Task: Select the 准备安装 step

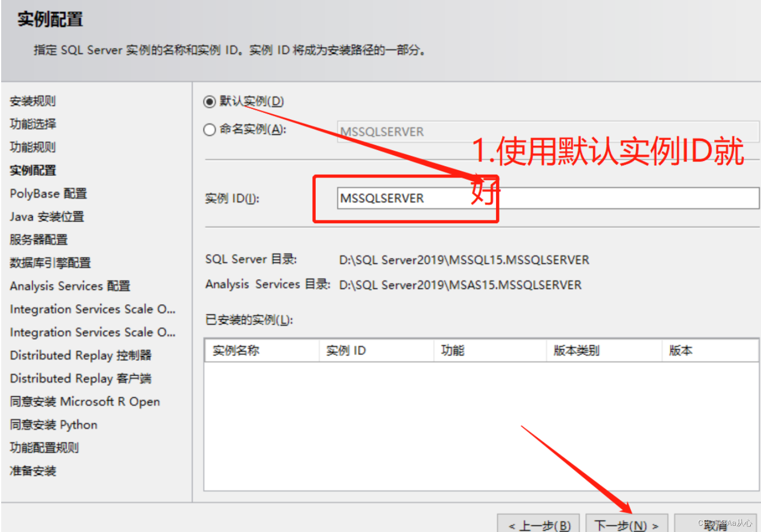Action: point(33,471)
